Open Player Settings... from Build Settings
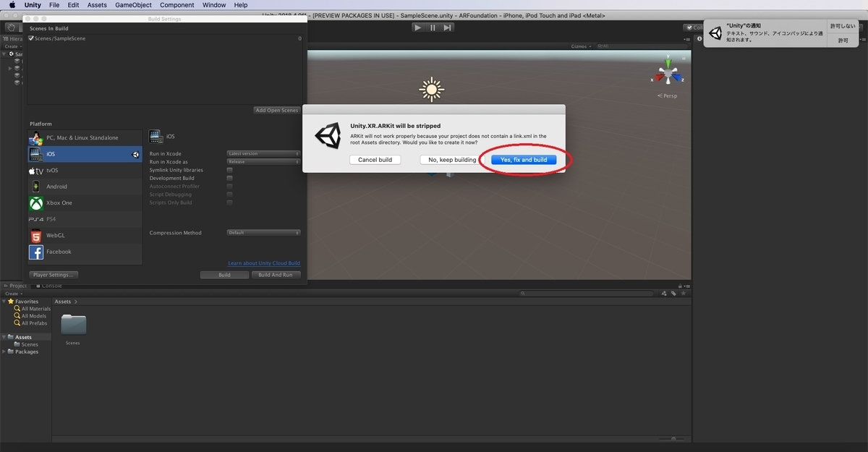The width and height of the screenshot is (868, 452). (54, 275)
